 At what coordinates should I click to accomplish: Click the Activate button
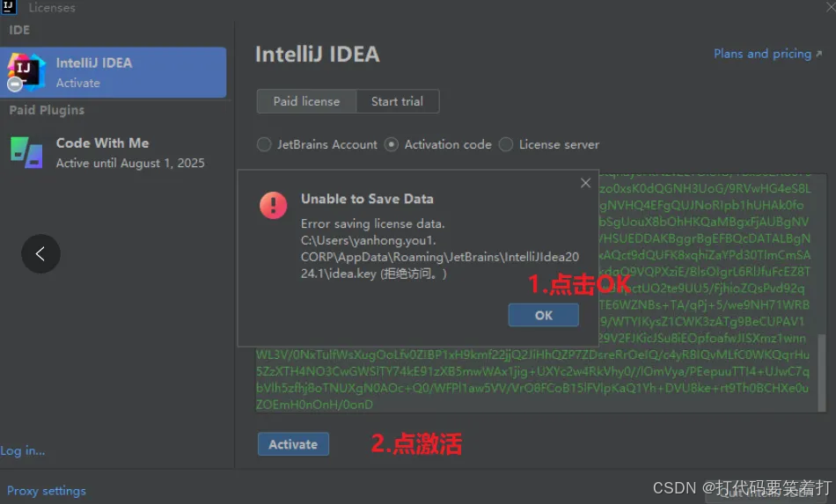(293, 444)
